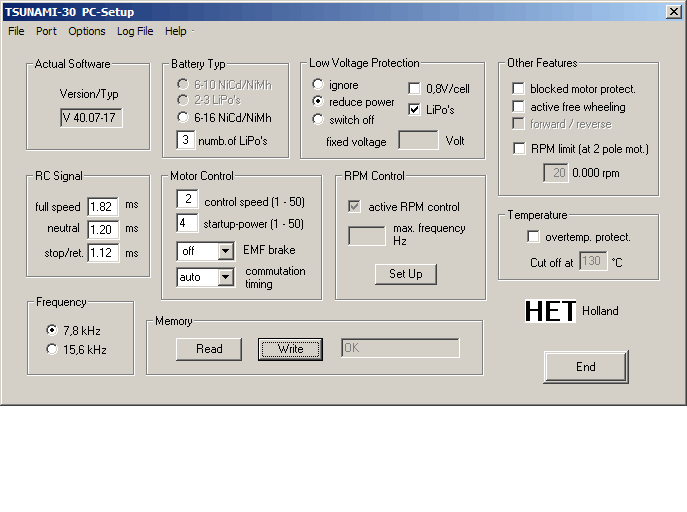
Task: Choose switch off voltage protection option
Action: point(319,119)
